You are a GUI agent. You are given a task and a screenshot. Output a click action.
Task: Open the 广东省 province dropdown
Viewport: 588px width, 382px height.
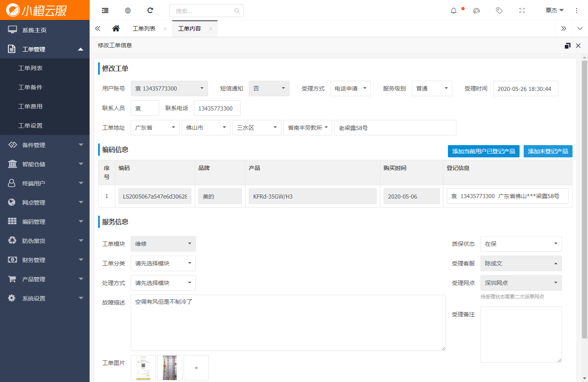tap(155, 128)
